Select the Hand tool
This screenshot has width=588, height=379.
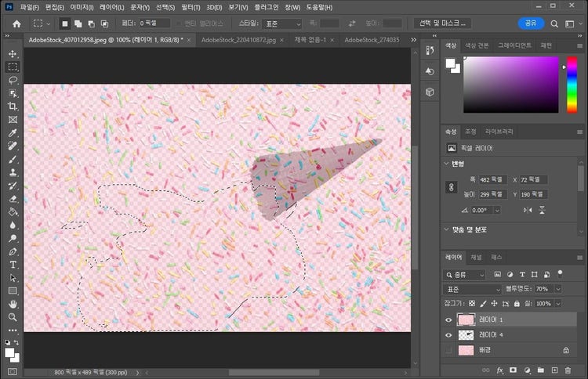pos(13,304)
